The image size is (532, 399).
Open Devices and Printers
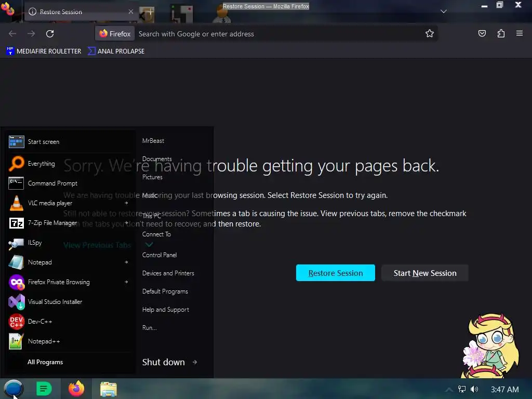(168, 273)
